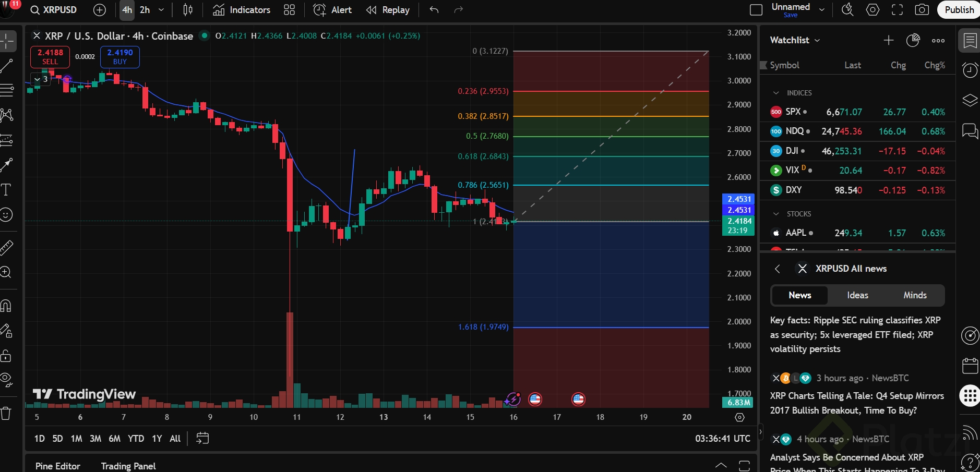Click the Publish button
Image resolution: width=980 pixels, height=472 pixels.
(959, 10)
